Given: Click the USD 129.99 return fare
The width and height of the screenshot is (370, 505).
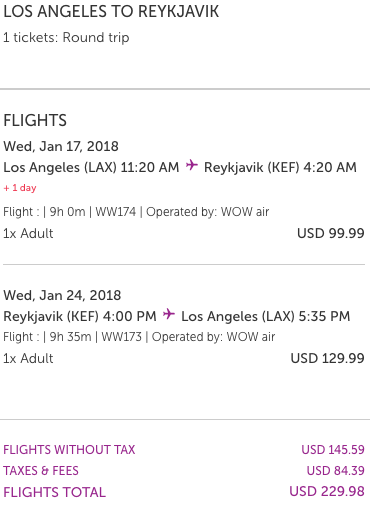Looking at the screenshot, I should (327, 358).
